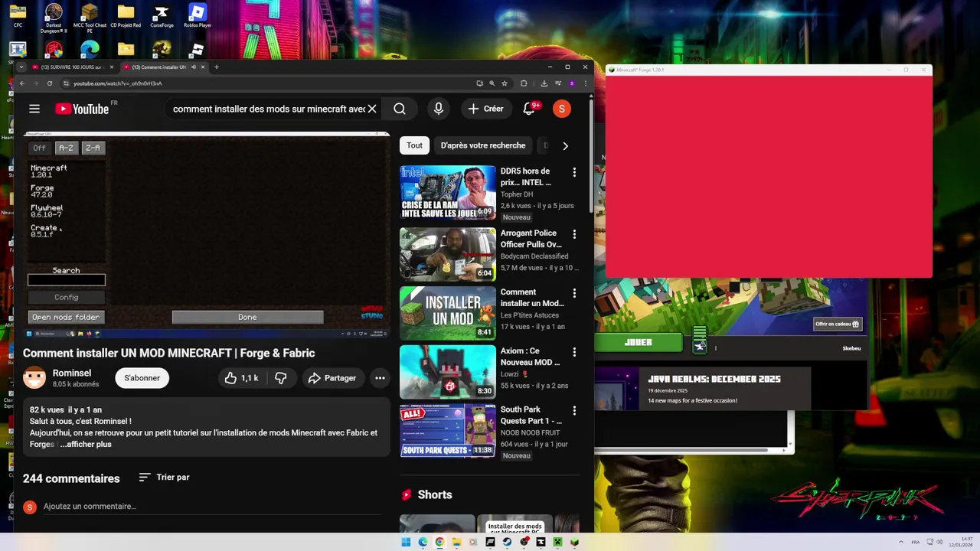Screen dimensions: 980x551
Task: Open Axiom video thumbnail
Action: 448,372
